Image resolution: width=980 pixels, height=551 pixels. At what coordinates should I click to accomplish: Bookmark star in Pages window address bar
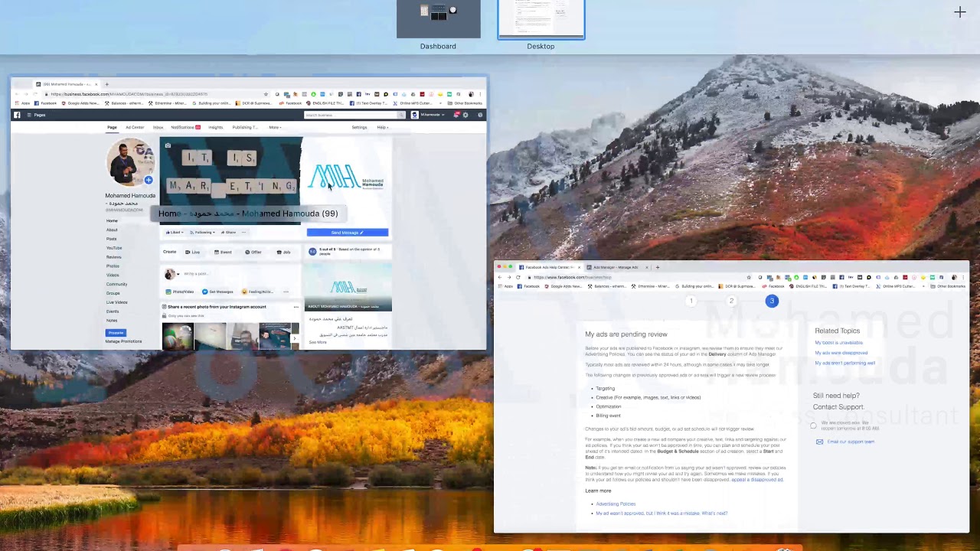266,94
